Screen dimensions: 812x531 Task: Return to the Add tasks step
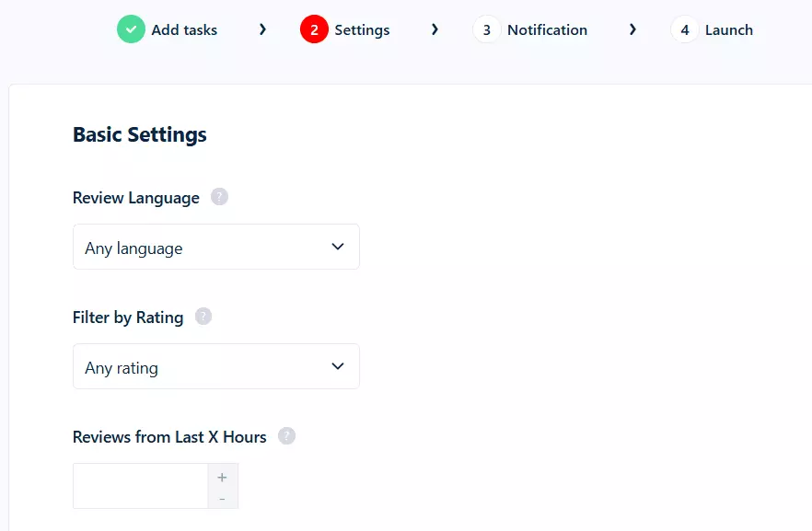pyautogui.click(x=183, y=29)
